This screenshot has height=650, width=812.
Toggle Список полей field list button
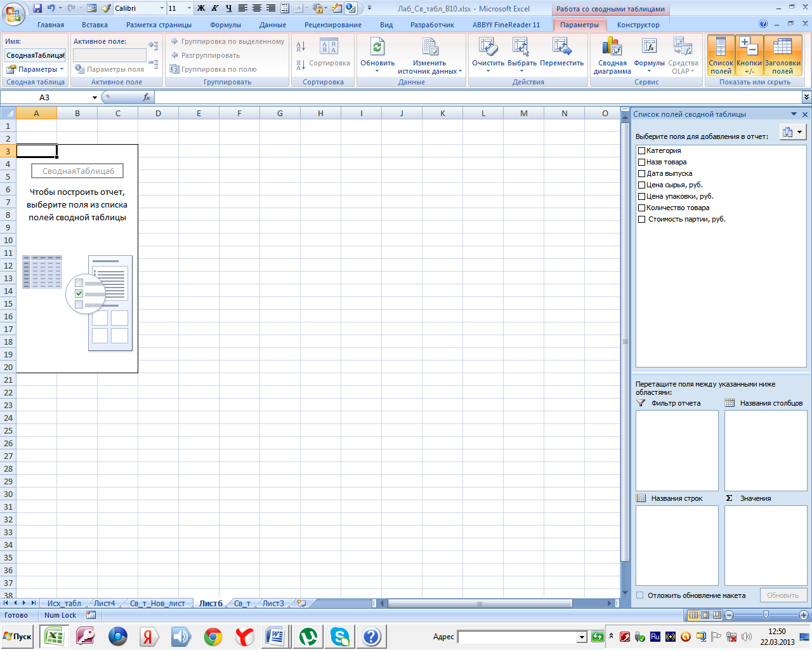point(721,55)
